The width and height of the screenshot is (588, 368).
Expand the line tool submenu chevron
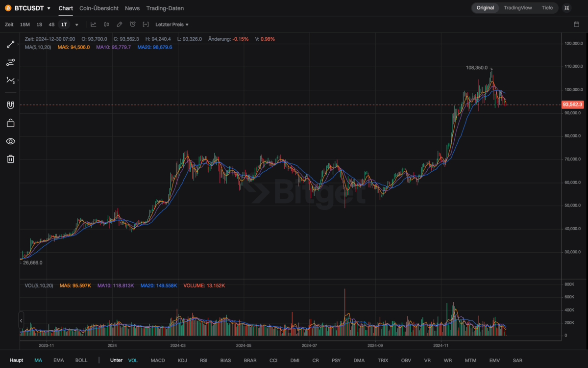click(18, 45)
